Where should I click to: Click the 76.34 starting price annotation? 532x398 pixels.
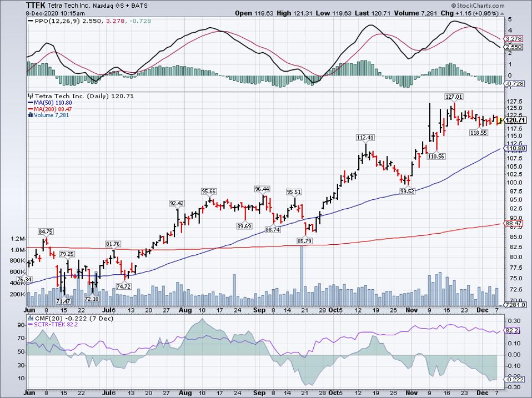(24, 279)
